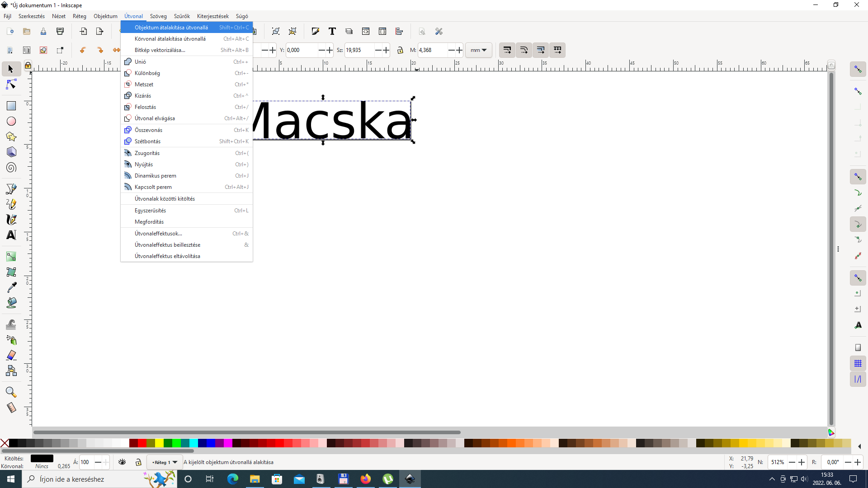Click Egyszerűsítés in the path menu

click(x=150, y=211)
